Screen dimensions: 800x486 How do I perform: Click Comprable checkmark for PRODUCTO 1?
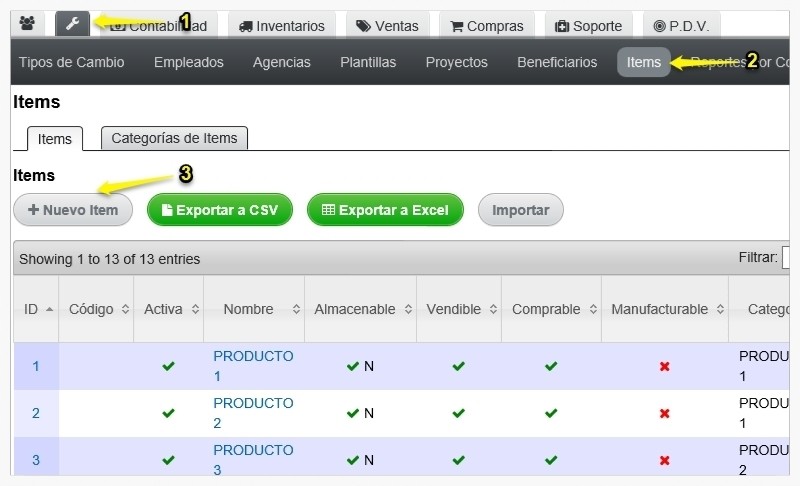551,366
